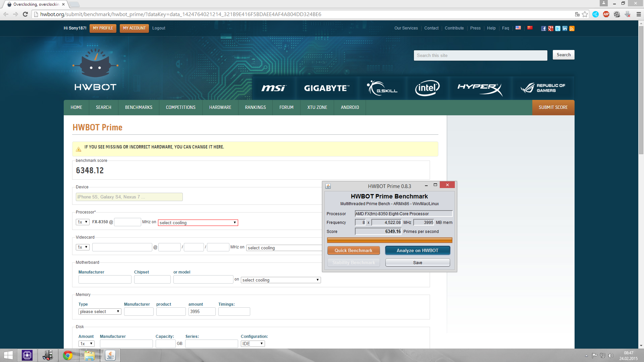Image resolution: width=644 pixels, height=362 pixels.
Task: Open the Twitter social icon
Action: pyautogui.click(x=557, y=28)
